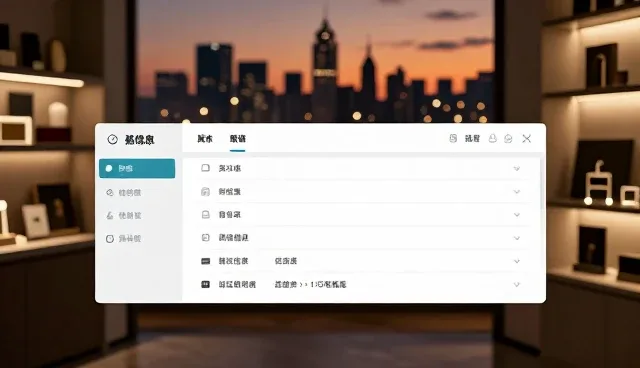Click the document icon in the header's right group

[x=453, y=138]
